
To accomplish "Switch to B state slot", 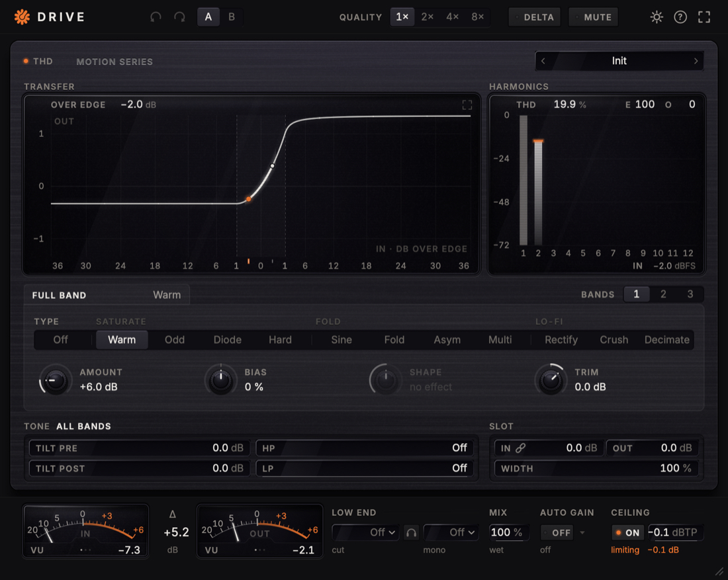I will tap(232, 17).
